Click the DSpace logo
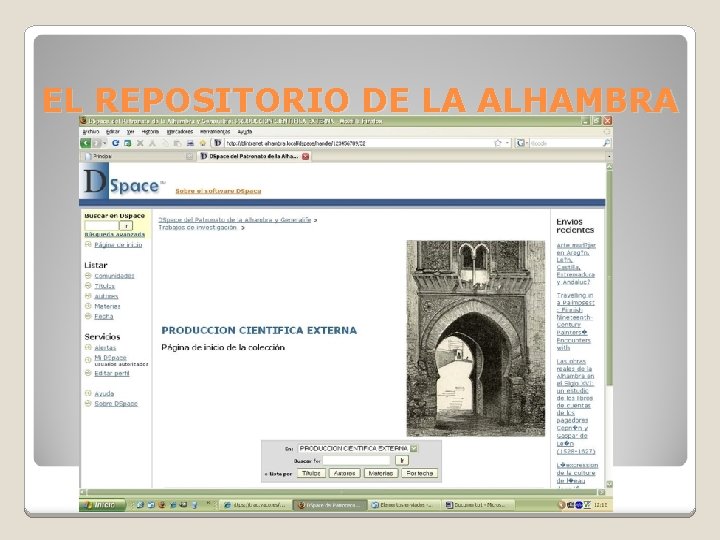 (122, 183)
